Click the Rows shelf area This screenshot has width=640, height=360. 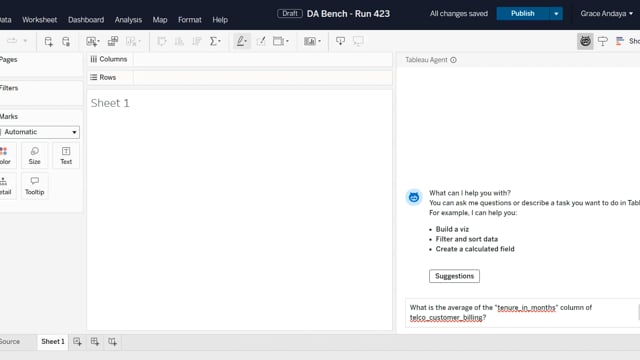tap(262, 77)
